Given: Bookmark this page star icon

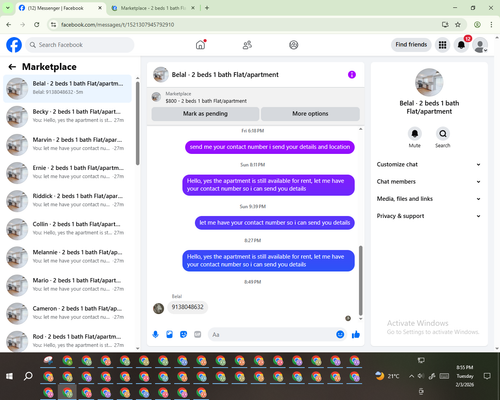Looking at the screenshot, I should (458, 25).
